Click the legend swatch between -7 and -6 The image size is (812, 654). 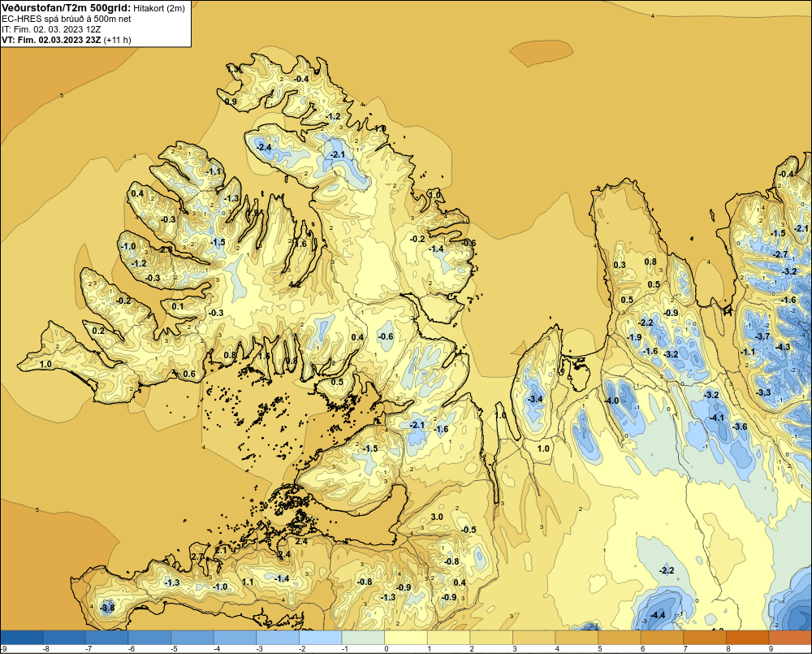pos(106,638)
